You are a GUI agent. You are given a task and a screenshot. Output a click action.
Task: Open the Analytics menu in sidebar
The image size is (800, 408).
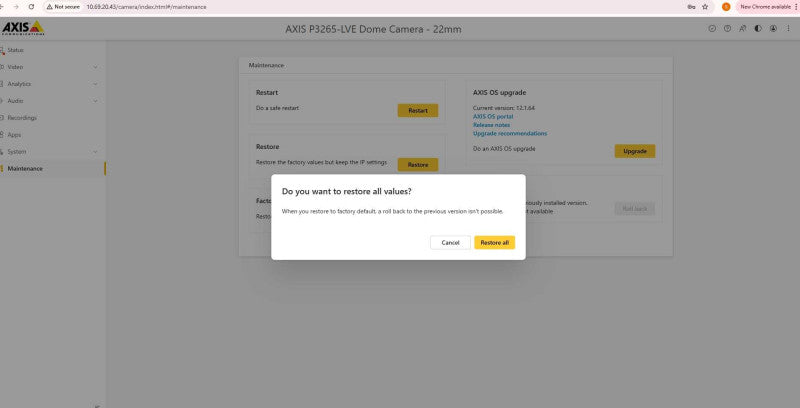(x=52, y=84)
